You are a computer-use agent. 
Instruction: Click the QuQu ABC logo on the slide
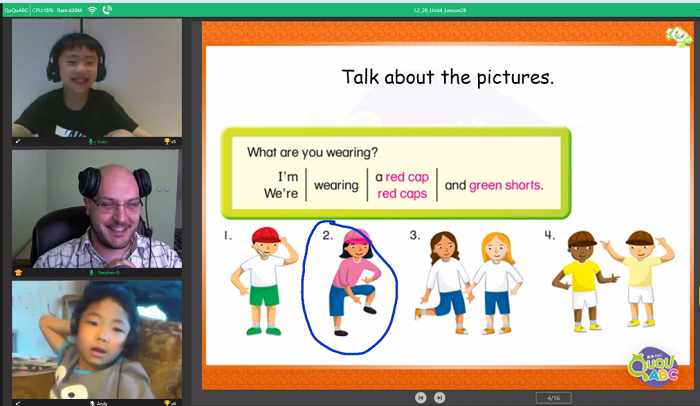click(654, 368)
